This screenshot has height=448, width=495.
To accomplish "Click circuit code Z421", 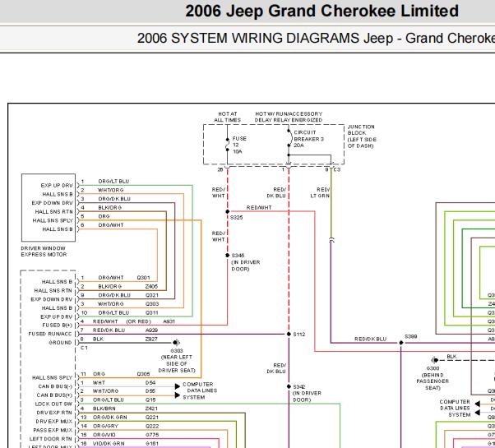I will [151, 409].
